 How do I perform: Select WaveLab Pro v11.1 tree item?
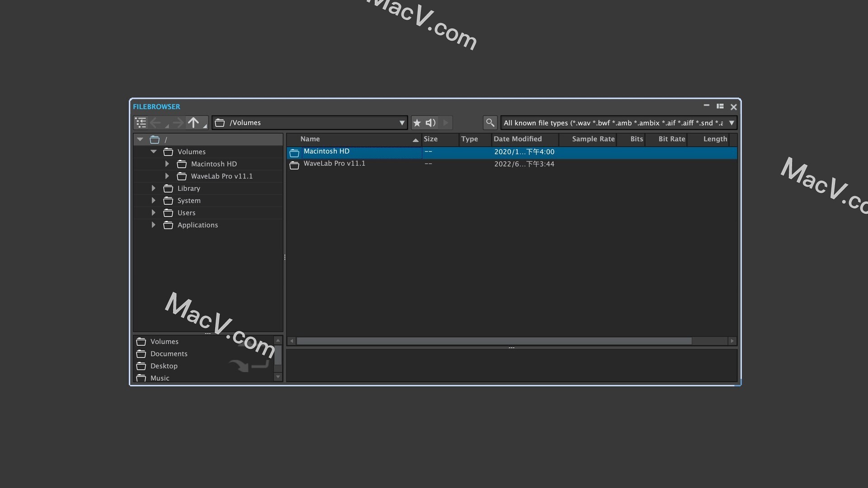click(x=222, y=176)
